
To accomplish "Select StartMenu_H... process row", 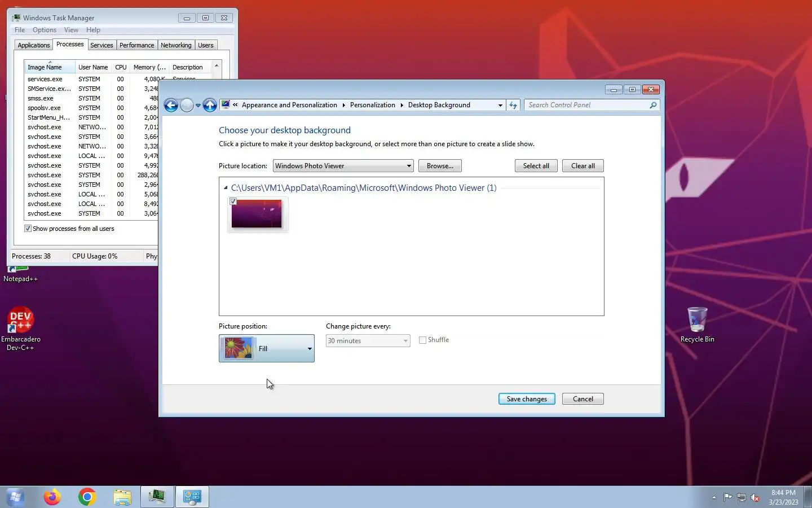I will 91,117.
